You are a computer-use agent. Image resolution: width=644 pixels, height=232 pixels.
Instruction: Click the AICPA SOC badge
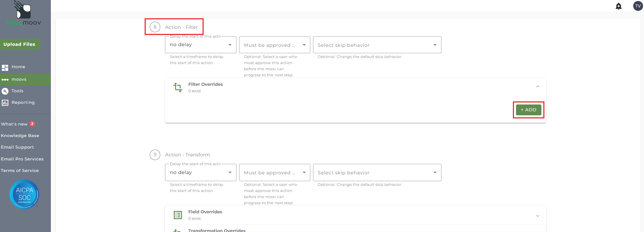24,194
